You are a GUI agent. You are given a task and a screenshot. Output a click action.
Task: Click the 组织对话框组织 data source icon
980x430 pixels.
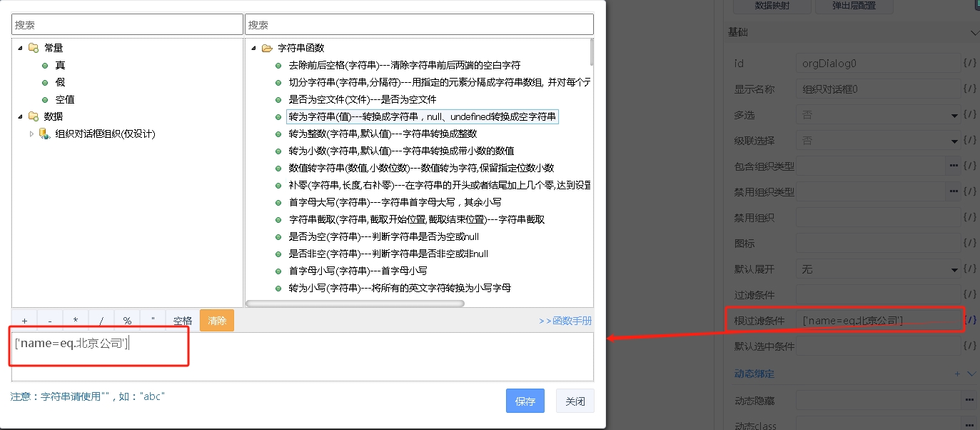click(x=44, y=134)
